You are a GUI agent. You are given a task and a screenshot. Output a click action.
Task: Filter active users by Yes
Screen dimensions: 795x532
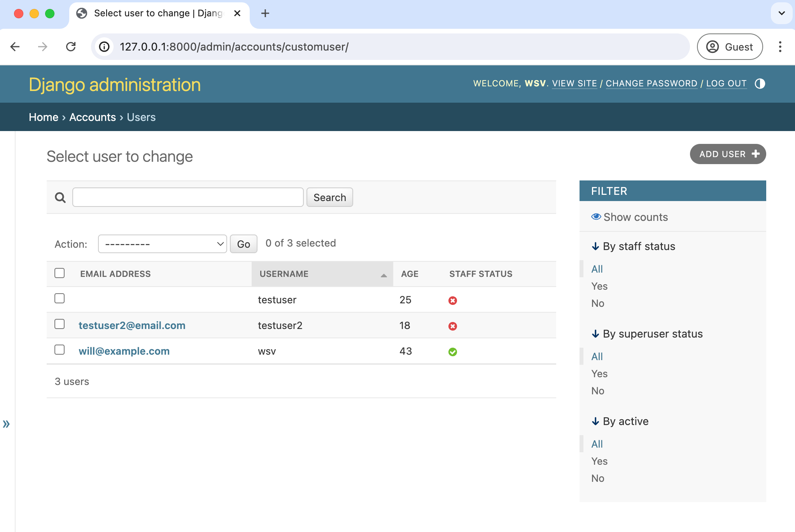(599, 461)
